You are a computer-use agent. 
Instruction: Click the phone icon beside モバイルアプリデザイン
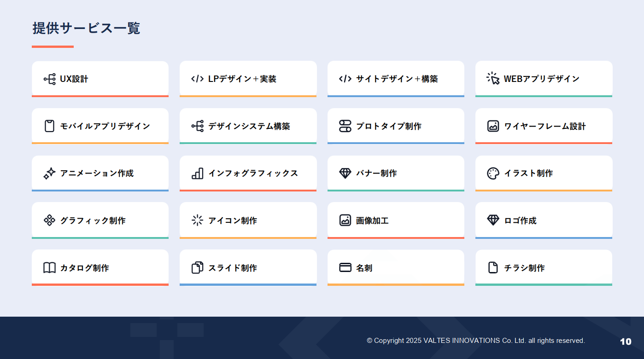[x=49, y=126]
